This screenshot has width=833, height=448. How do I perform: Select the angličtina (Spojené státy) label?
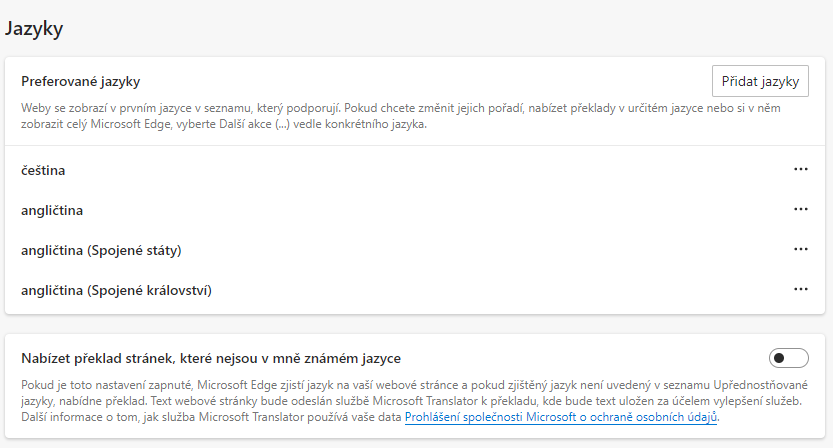click(x=101, y=250)
